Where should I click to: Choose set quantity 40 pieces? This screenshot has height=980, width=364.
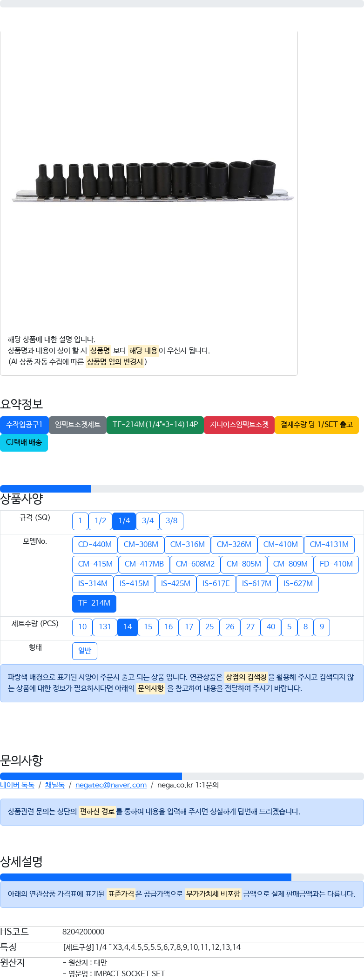coord(271,627)
